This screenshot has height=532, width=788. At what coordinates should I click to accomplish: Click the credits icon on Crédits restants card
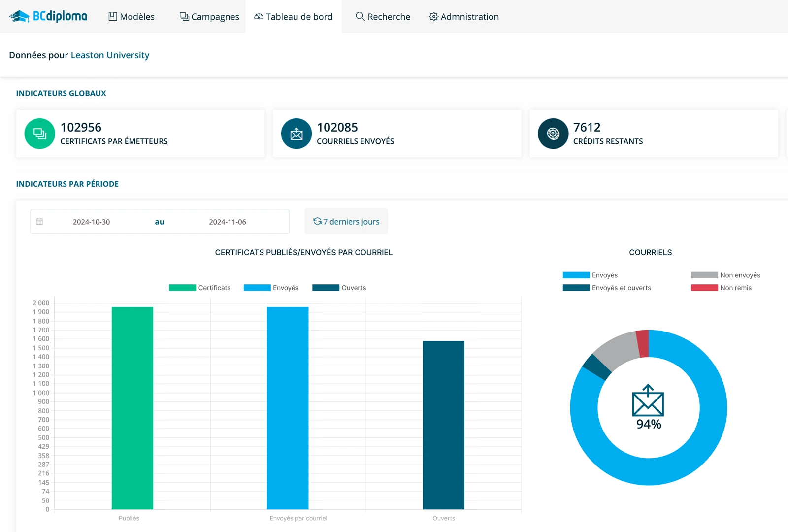click(x=553, y=133)
